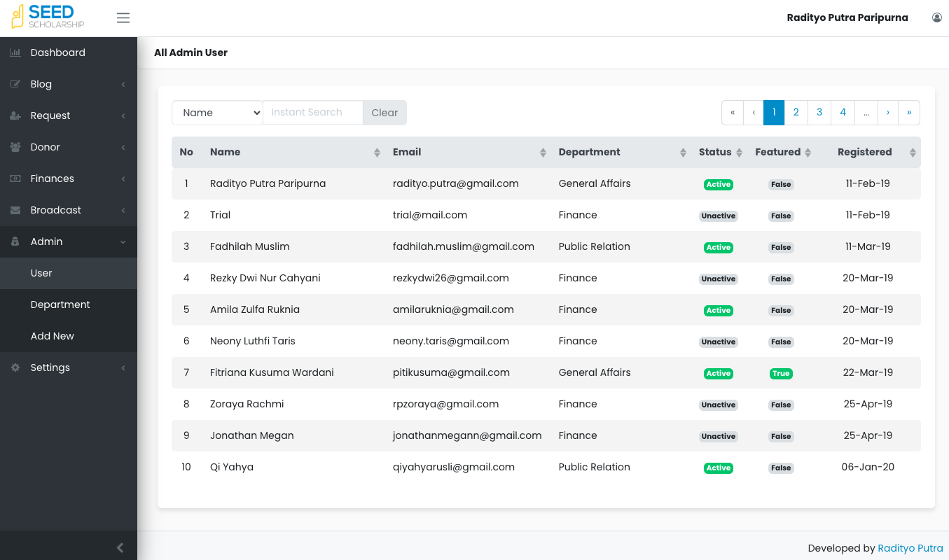Sort table by Name column arrows

tap(377, 153)
